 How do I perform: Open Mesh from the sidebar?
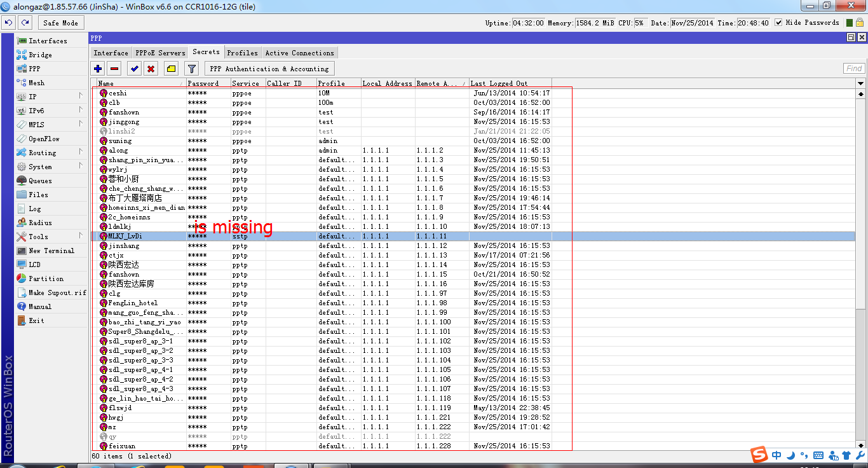51,83
